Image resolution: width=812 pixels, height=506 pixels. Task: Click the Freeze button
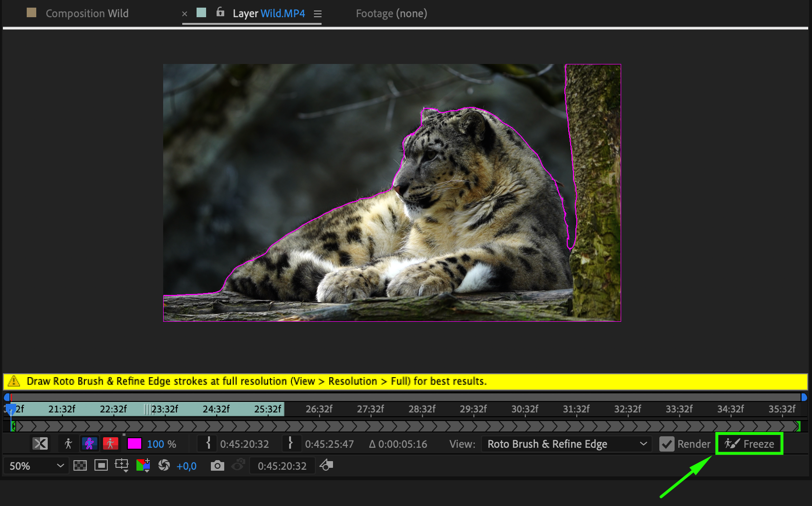(x=749, y=444)
